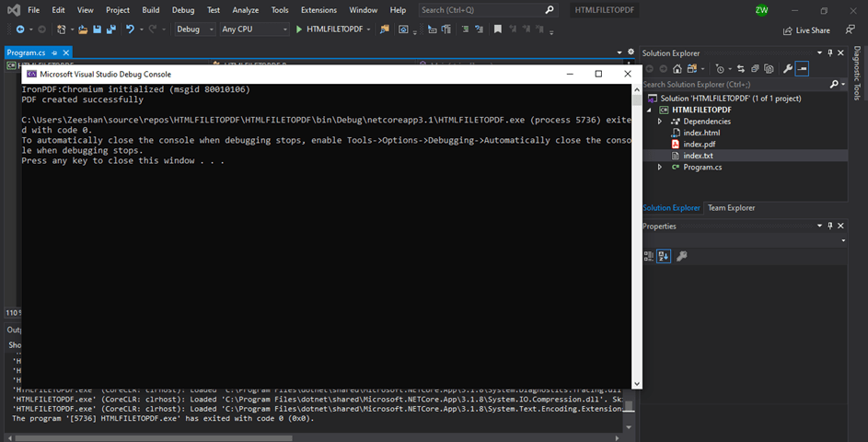Click the Save All toolbar icon

(x=111, y=29)
